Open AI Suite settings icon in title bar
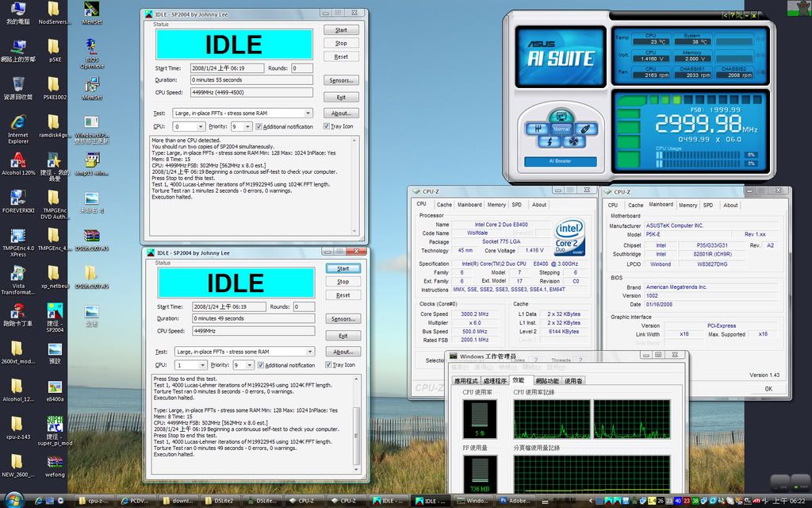 [740, 16]
